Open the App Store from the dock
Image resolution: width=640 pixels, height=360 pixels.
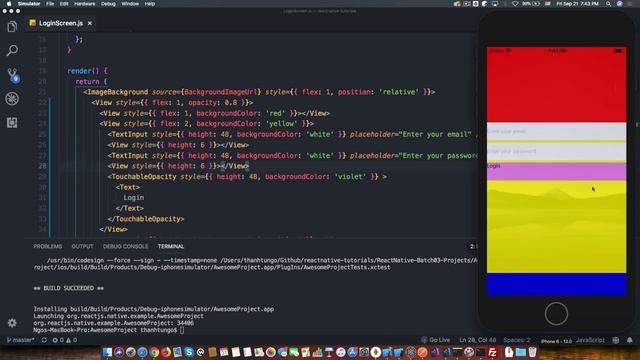click(x=352, y=352)
